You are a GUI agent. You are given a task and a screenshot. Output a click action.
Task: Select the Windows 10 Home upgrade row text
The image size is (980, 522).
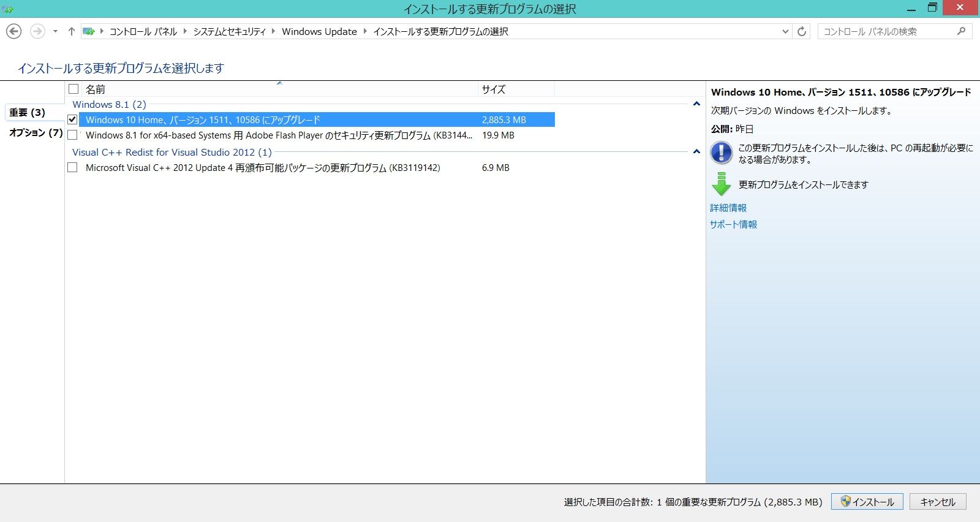click(x=203, y=120)
